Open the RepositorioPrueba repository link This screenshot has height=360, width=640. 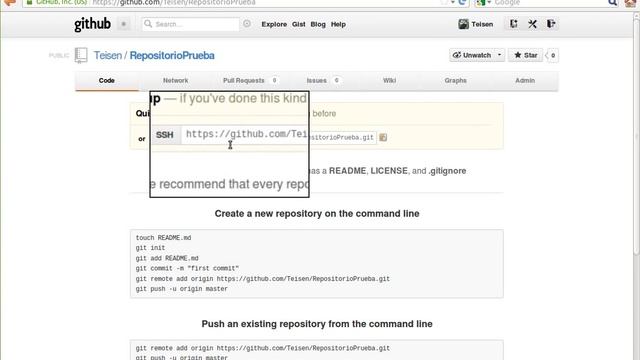[172, 56]
